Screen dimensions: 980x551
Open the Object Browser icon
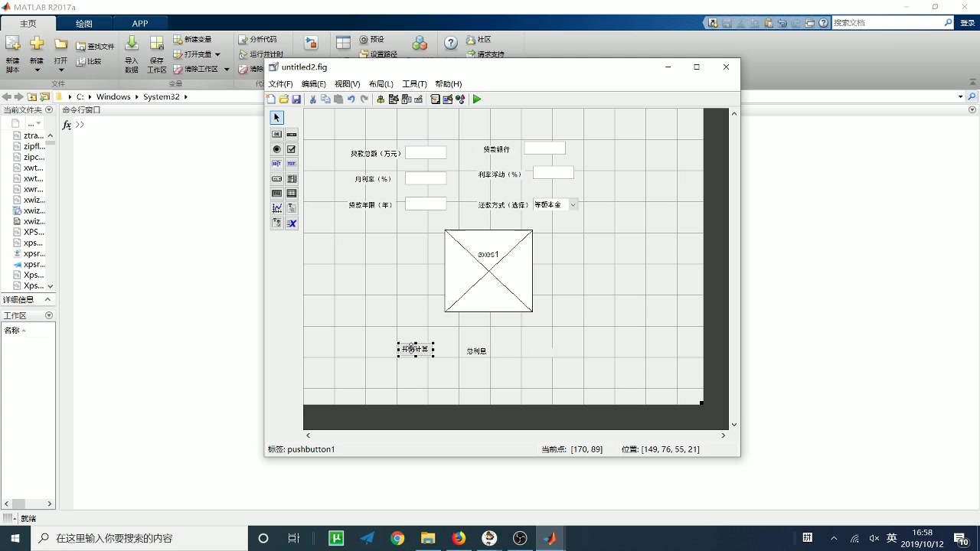point(460,99)
